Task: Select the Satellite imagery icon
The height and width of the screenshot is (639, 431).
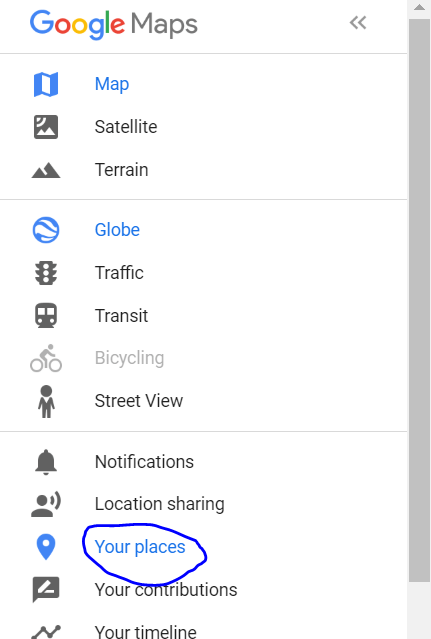Action: [x=46, y=127]
